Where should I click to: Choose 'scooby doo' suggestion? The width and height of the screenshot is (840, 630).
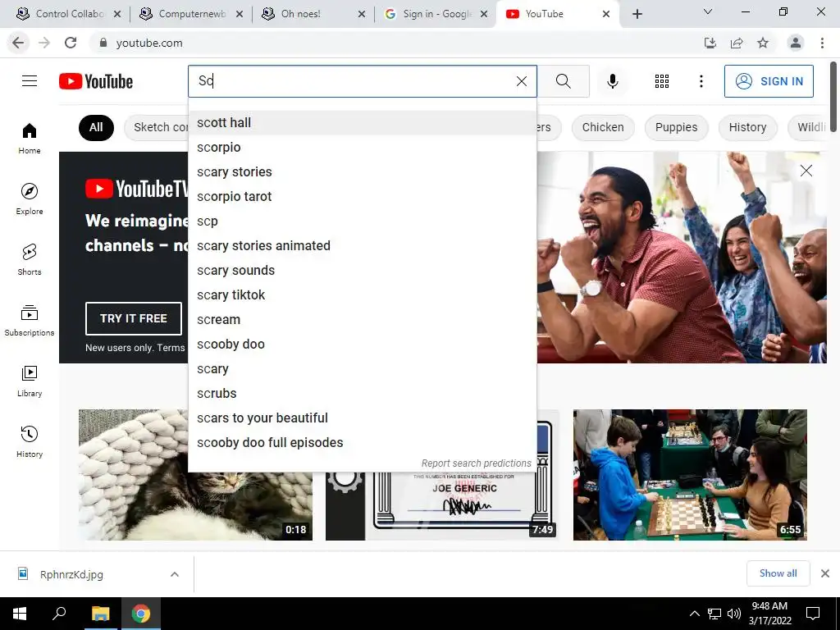(362, 345)
